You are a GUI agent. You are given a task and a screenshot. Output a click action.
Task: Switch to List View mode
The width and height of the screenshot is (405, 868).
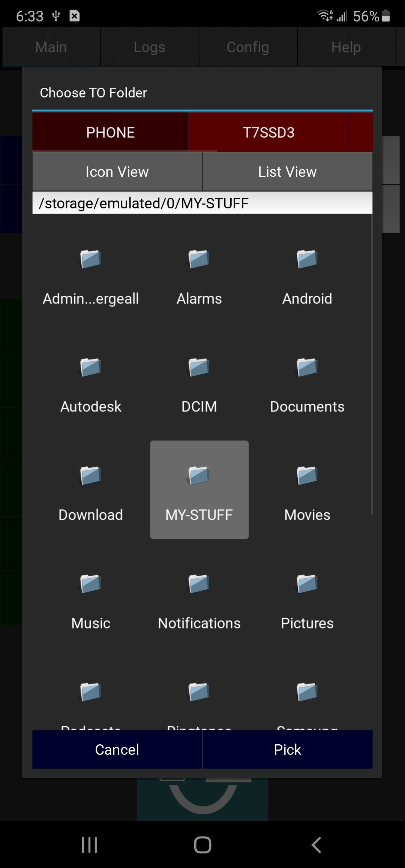point(287,172)
